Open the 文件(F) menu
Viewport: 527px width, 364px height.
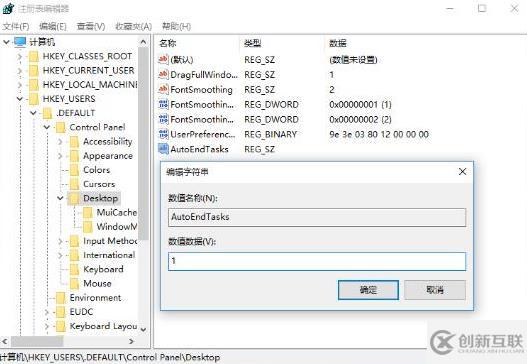(x=16, y=26)
